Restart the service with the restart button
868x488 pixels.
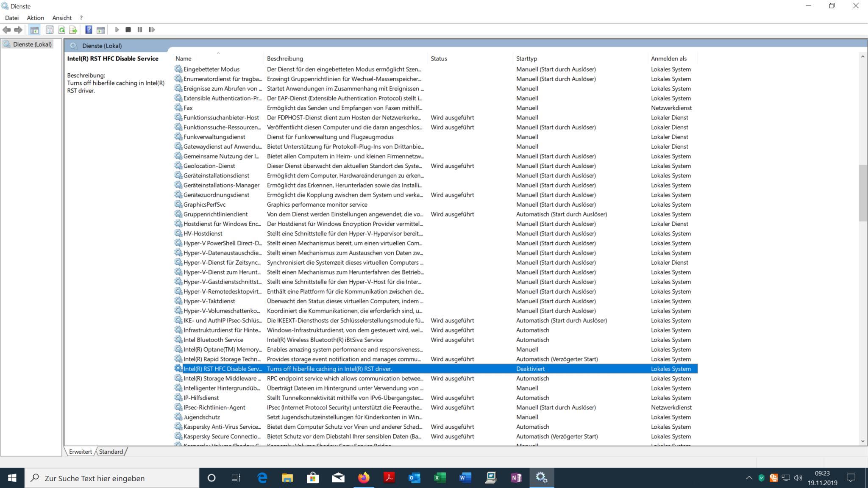[x=152, y=30]
